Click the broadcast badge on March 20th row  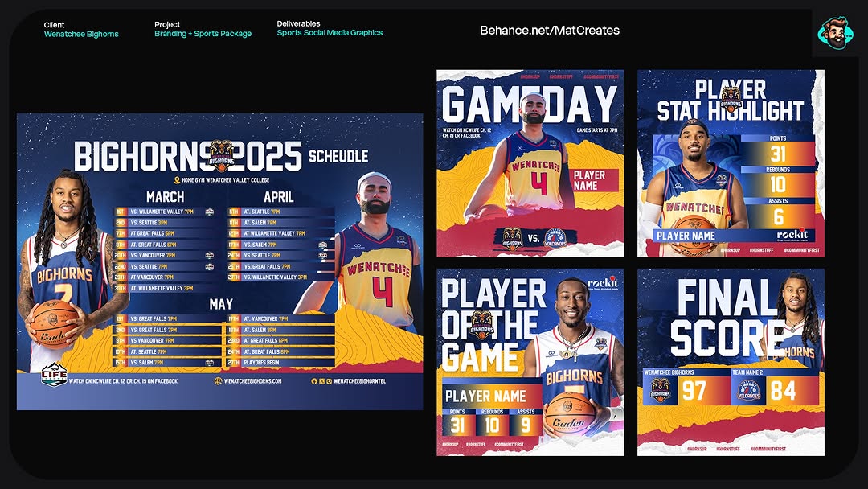coord(209,255)
